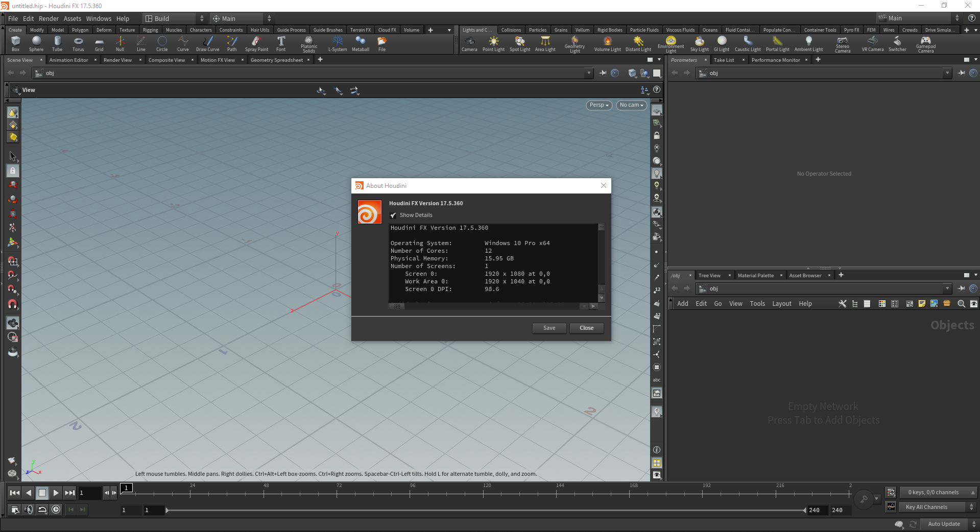Open the Polygon shelf tab

click(80, 30)
